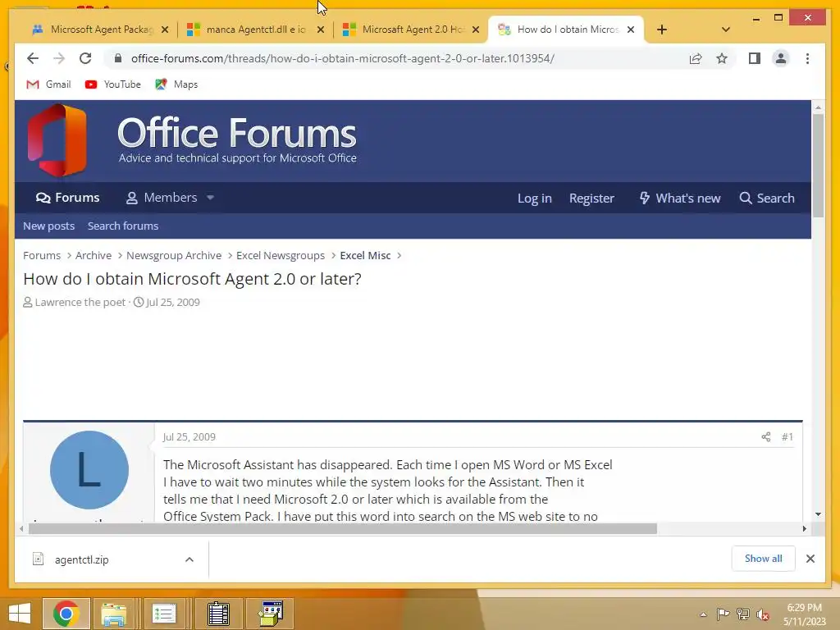Click the address bar URL

tap(343, 58)
